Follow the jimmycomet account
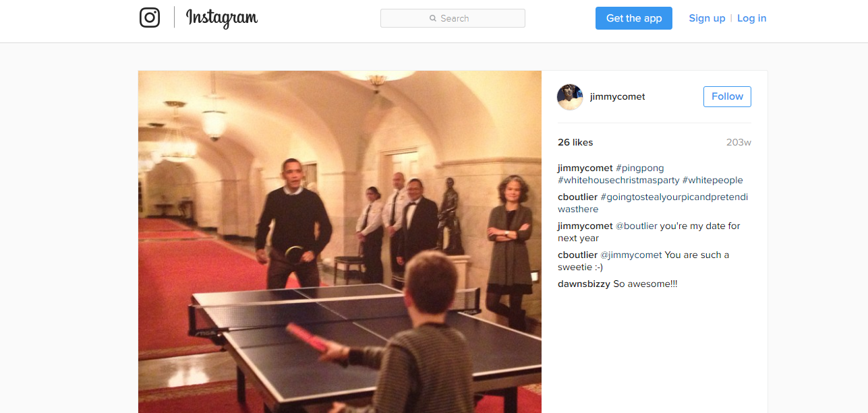The image size is (868, 413). coord(727,96)
